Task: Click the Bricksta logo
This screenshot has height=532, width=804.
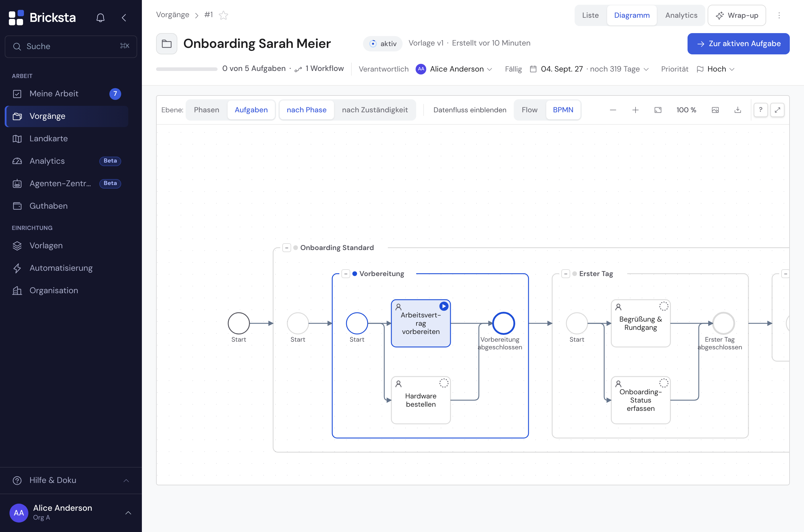Action: tap(42, 18)
